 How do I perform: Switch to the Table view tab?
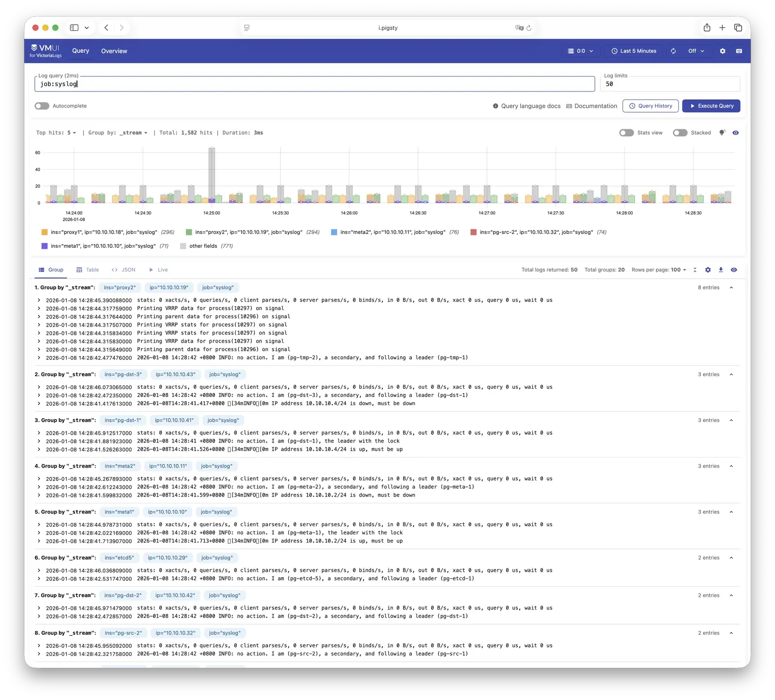point(88,270)
